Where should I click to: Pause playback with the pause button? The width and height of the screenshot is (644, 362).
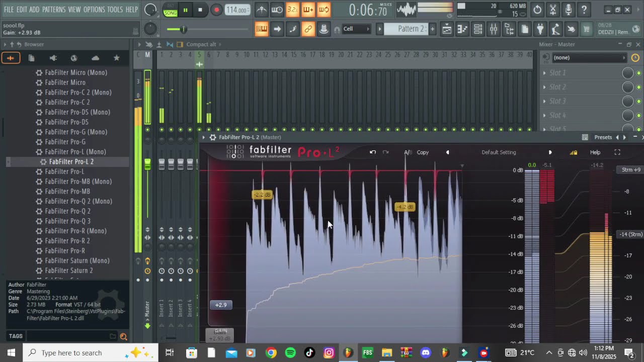[x=185, y=10]
